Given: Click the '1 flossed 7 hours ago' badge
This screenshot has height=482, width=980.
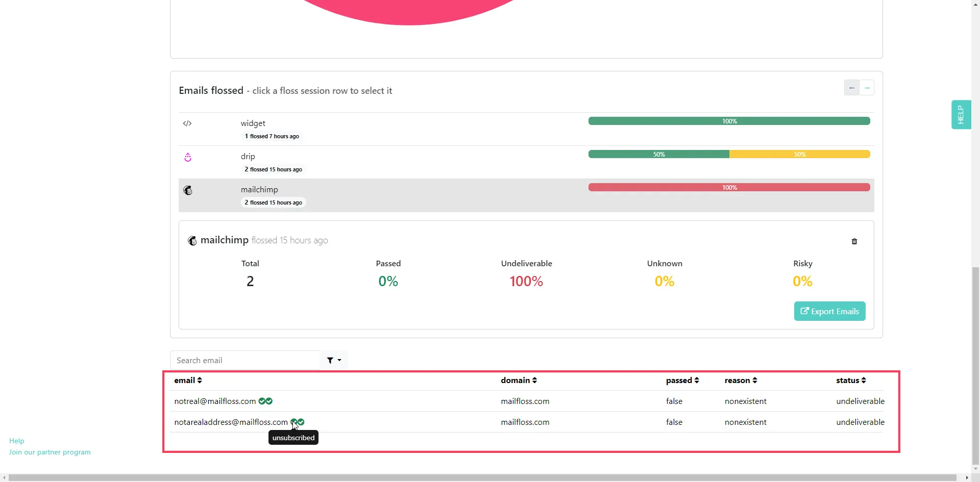Looking at the screenshot, I should pyautogui.click(x=272, y=136).
